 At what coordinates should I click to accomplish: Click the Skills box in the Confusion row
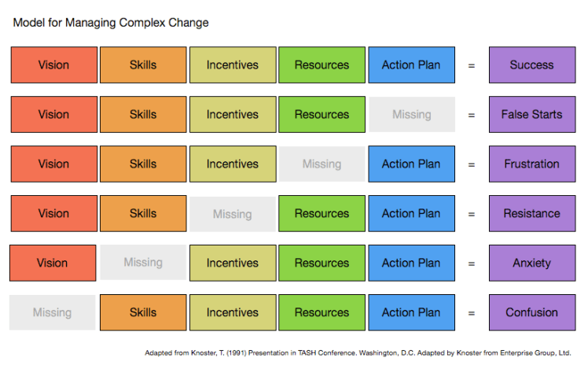tap(143, 312)
